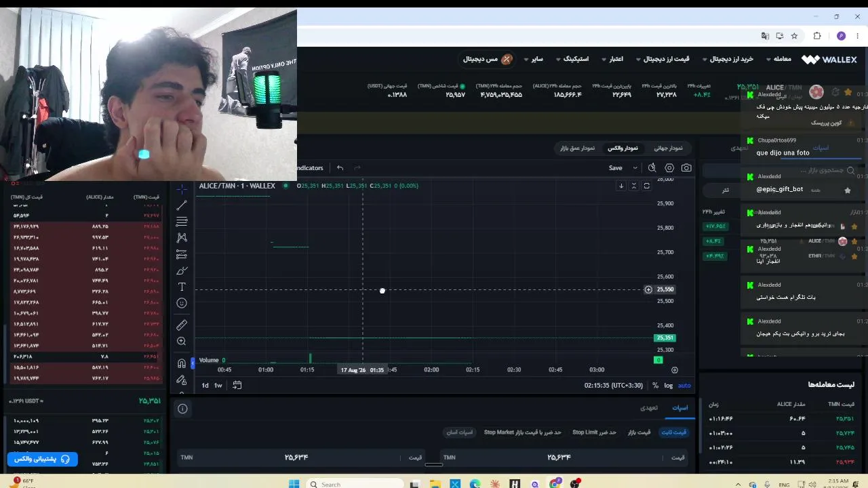
Task: Select the حد ضرر Stop Limit order type
Action: [x=595, y=432]
